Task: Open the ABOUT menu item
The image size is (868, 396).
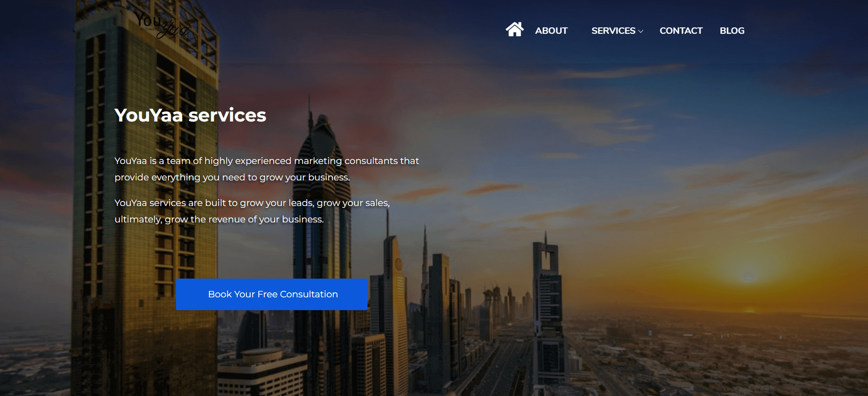Action: pos(551,31)
